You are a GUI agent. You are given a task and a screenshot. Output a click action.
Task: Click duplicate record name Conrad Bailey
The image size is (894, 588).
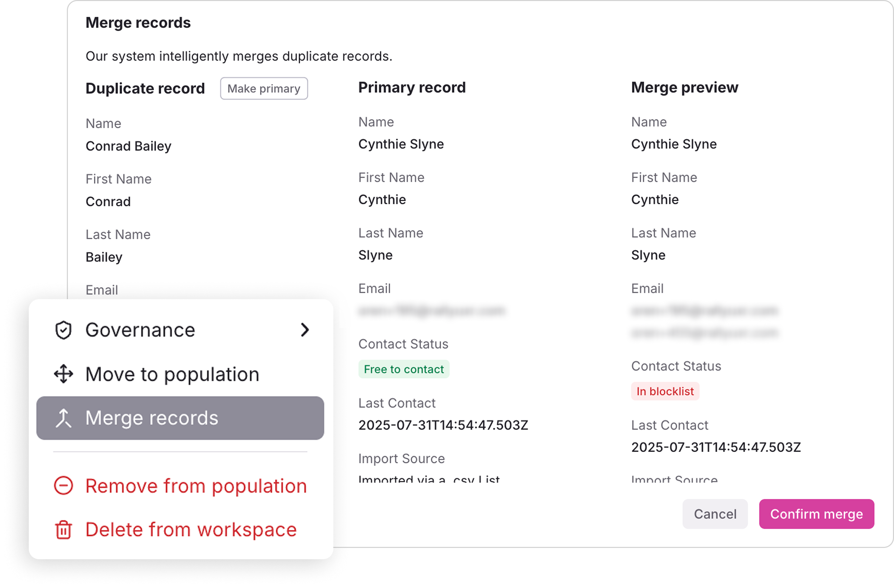[x=129, y=146]
